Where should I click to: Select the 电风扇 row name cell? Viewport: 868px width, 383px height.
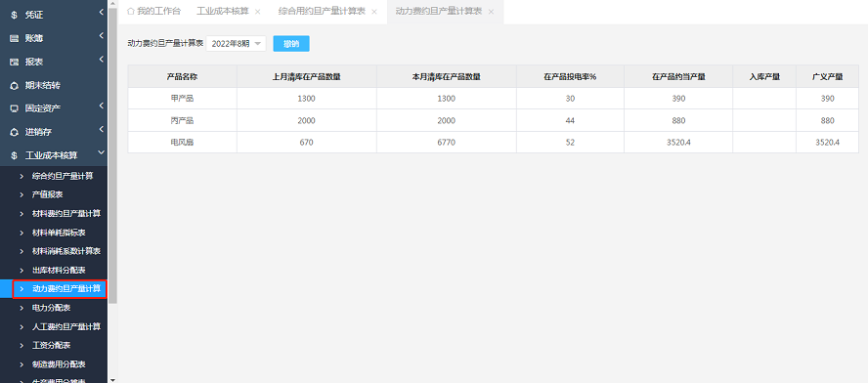tap(182, 143)
